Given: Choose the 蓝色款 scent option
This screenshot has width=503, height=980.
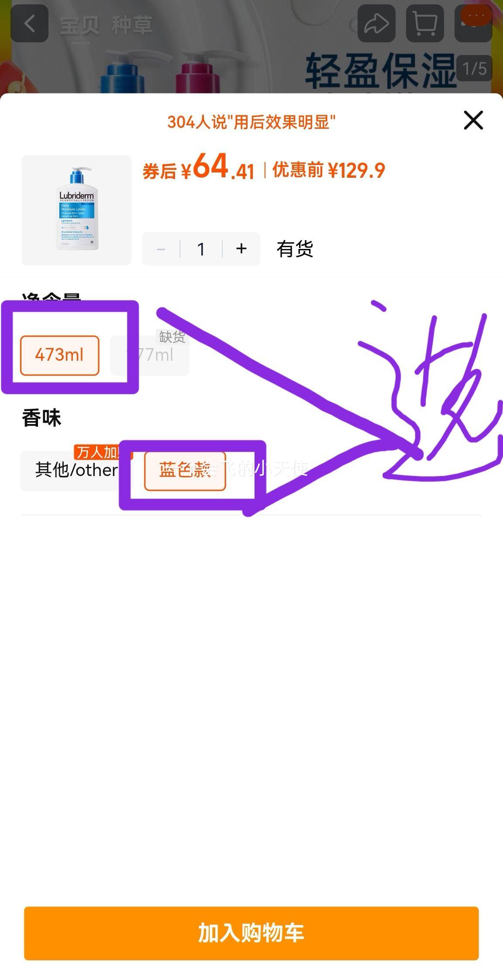Looking at the screenshot, I should 185,470.
